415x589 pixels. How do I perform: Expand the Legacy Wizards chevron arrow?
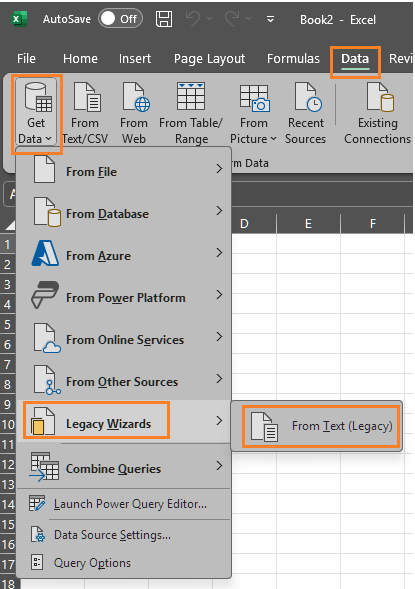coord(220,421)
